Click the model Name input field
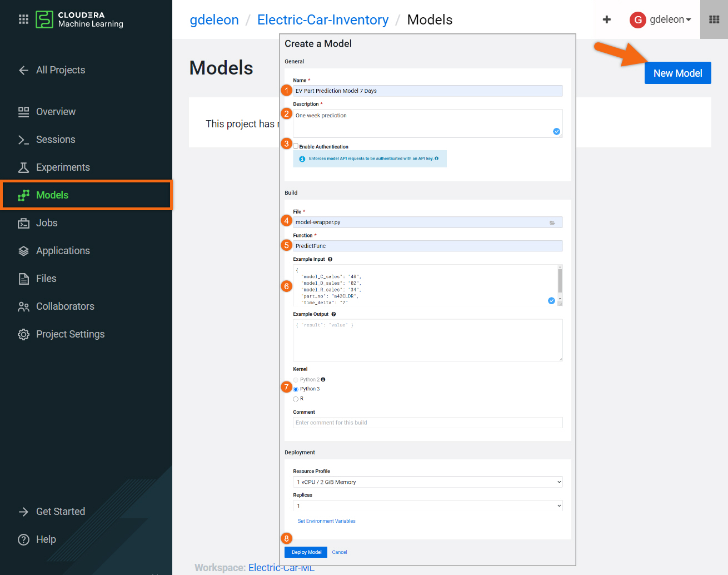Image resolution: width=728 pixels, height=575 pixels. tap(427, 91)
